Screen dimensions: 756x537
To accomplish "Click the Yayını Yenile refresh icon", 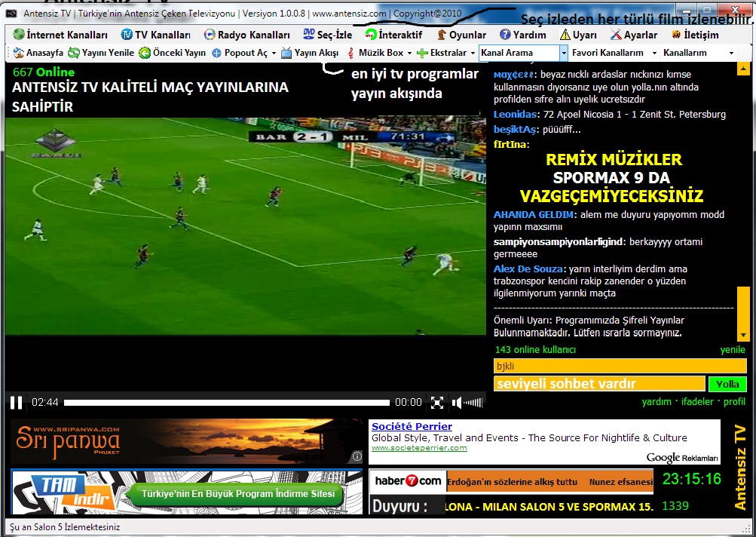I will coord(74,53).
